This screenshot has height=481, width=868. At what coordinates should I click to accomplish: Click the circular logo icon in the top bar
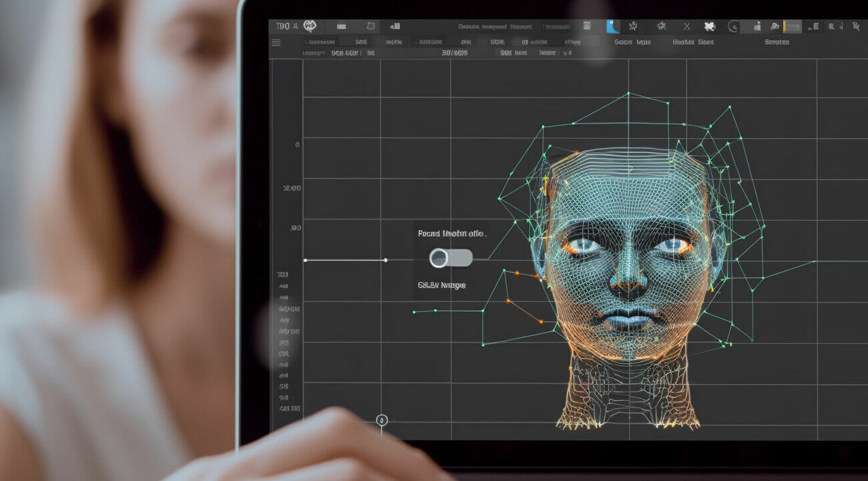309,25
